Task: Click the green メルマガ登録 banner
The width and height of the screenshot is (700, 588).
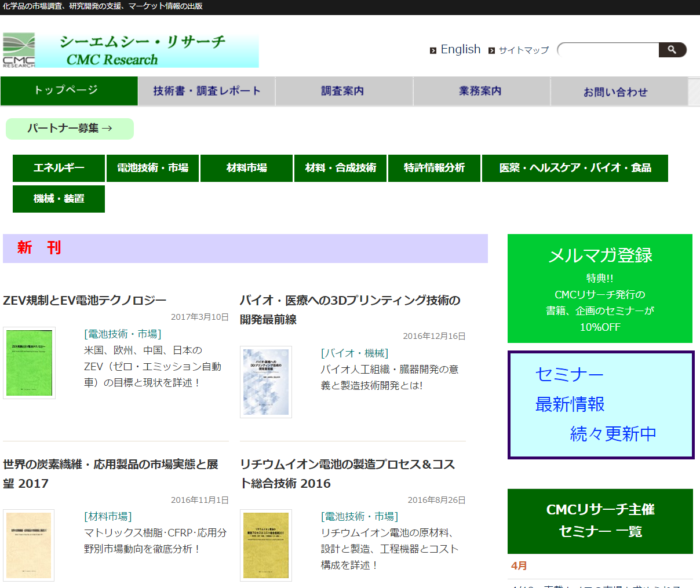Action: tap(600, 288)
